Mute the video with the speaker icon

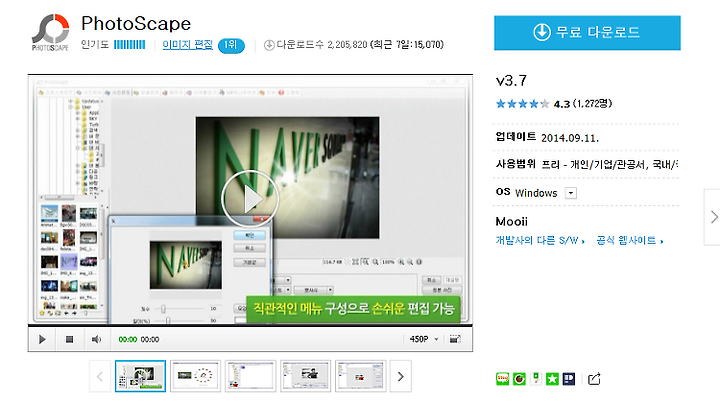pyautogui.click(x=96, y=339)
